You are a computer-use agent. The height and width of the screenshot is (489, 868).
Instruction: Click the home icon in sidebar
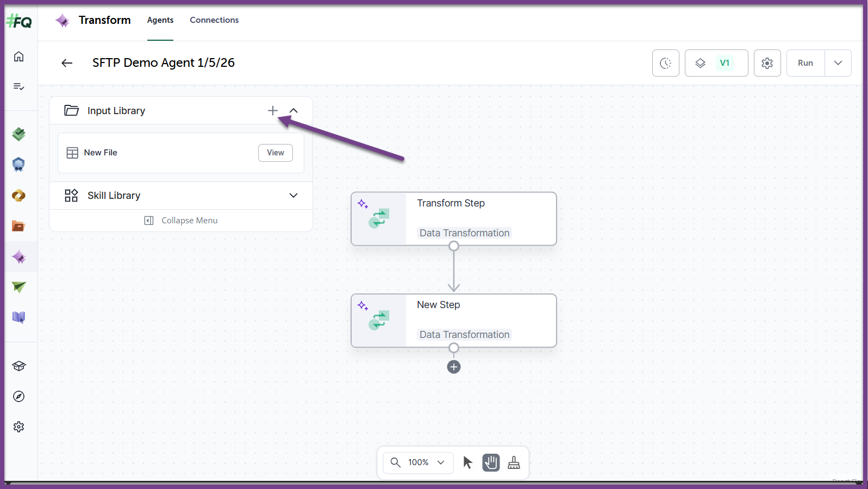click(19, 57)
